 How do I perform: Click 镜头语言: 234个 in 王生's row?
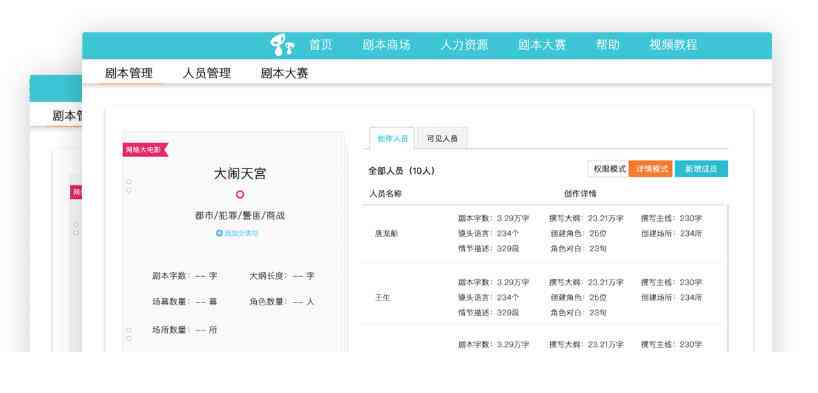click(x=489, y=297)
